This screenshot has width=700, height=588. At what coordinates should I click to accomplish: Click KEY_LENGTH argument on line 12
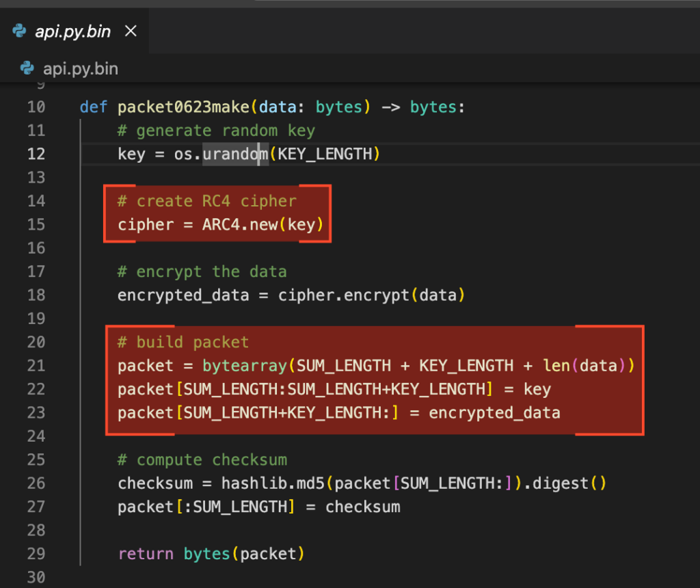pyautogui.click(x=324, y=154)
